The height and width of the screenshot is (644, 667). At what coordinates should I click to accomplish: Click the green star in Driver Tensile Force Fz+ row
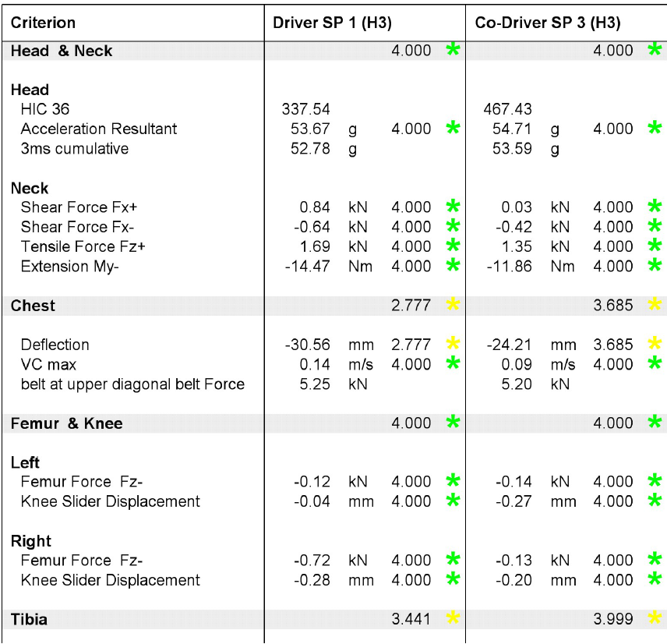(x=453, y=246)
